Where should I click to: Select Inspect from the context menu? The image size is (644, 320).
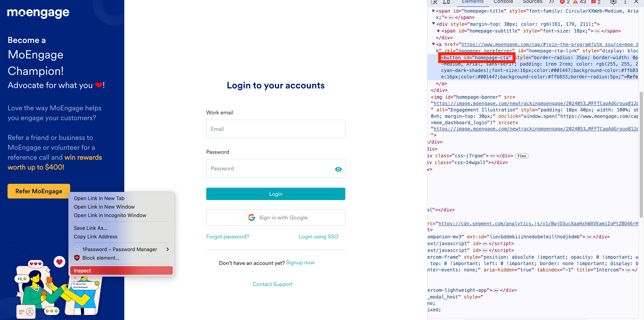(122, 270)
